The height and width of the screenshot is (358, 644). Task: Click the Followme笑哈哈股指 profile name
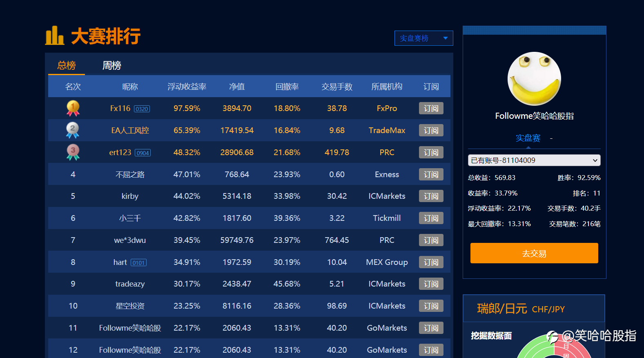tap(534, 116)
